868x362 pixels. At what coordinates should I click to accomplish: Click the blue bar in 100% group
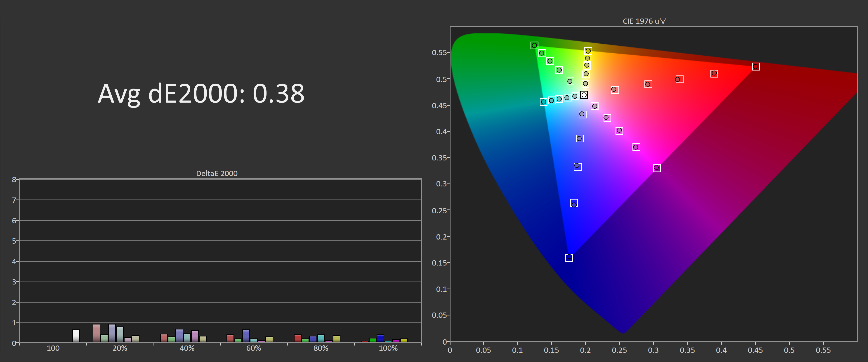point(380,338)
